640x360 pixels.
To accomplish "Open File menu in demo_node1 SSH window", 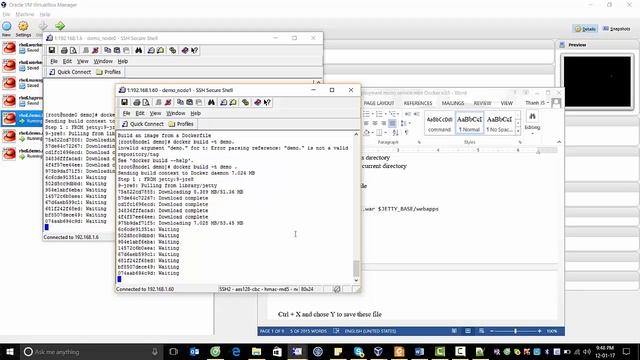I will point(127,113).
